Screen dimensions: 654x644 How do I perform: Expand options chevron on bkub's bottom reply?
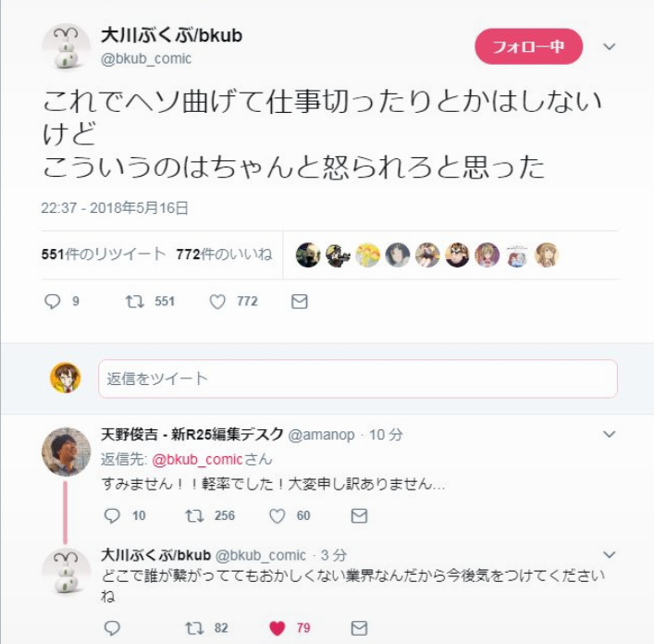(x=610, y=554)
